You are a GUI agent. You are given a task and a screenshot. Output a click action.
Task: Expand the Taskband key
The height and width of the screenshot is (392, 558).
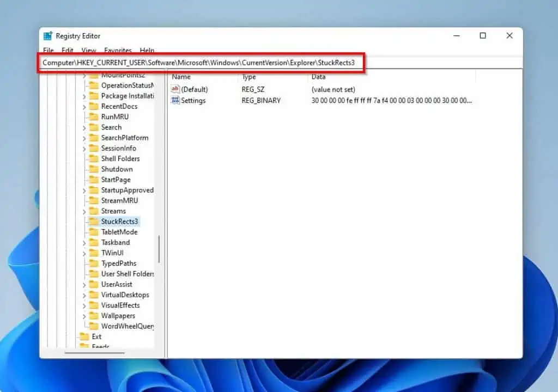pos(84,243)
